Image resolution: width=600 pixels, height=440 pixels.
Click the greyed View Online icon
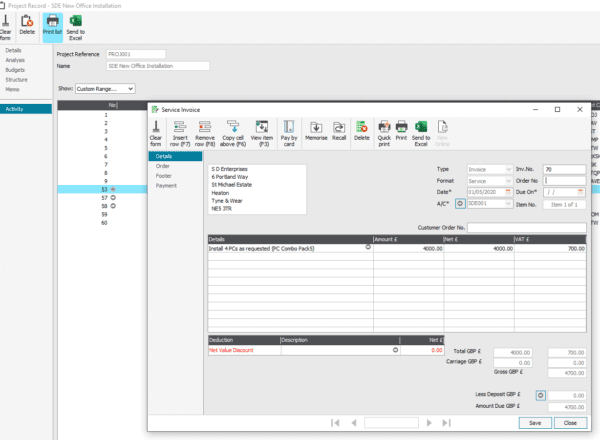(442, 133)
